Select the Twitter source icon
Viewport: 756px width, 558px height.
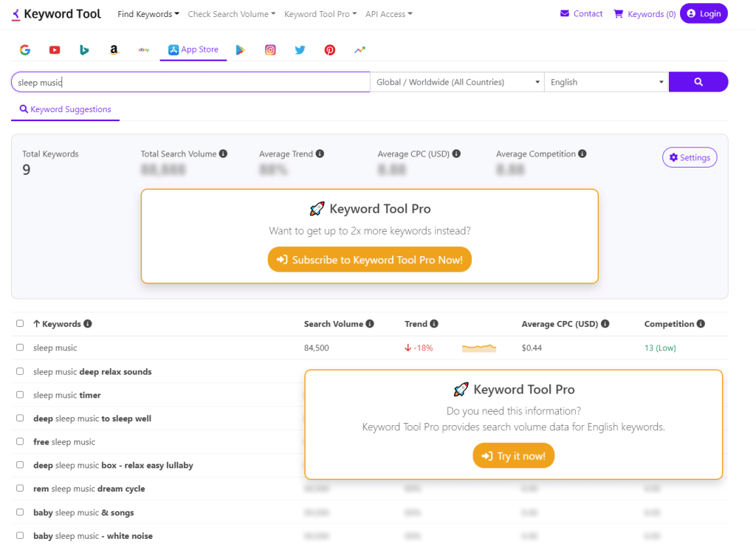click(x=300, y=49)
